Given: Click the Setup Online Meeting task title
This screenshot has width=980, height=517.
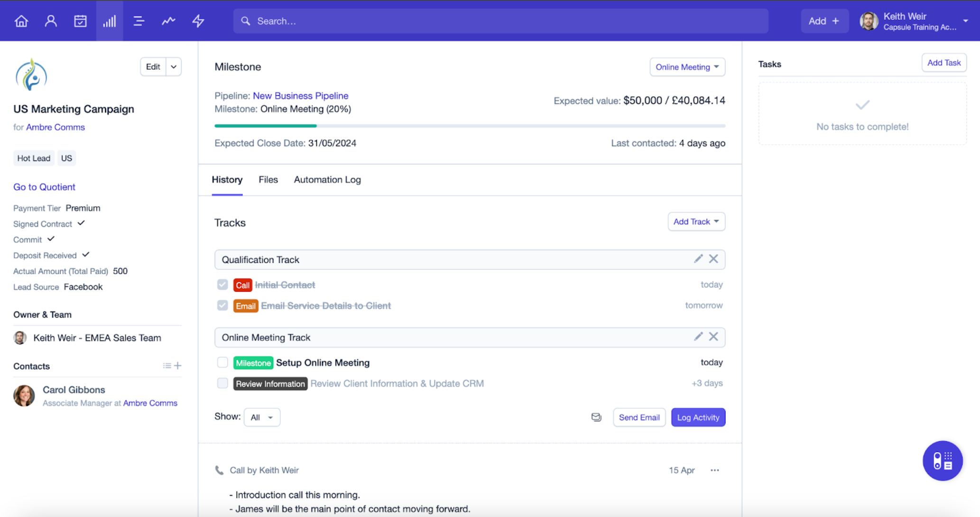Looking at the screenshot, I should pyautogui.click(x=323, y=363).
